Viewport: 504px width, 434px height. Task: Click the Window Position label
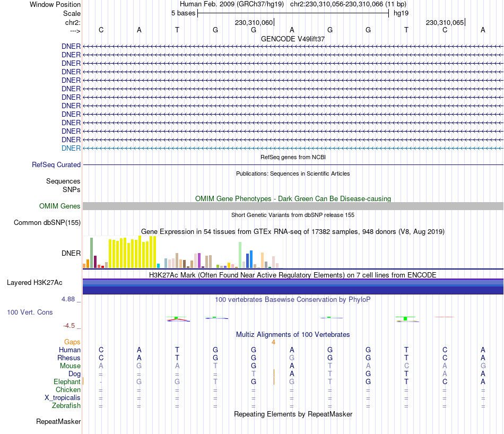(55, 4)
